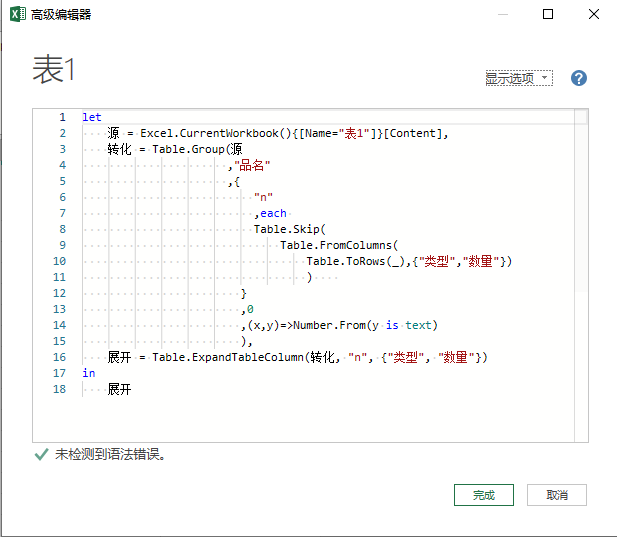Click the blue help question mark icon
Screen dimensions: 617x537
click(578, 78)
